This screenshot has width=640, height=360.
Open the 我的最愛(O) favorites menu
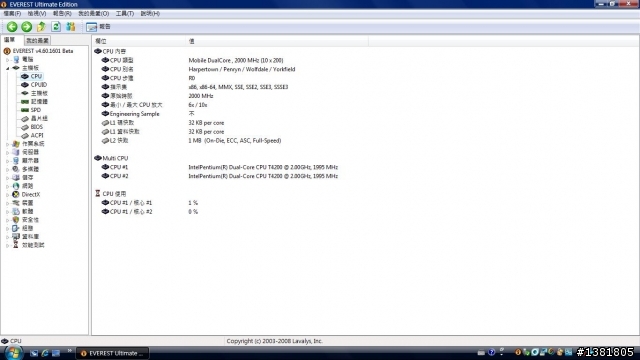[x=93, y=13]
